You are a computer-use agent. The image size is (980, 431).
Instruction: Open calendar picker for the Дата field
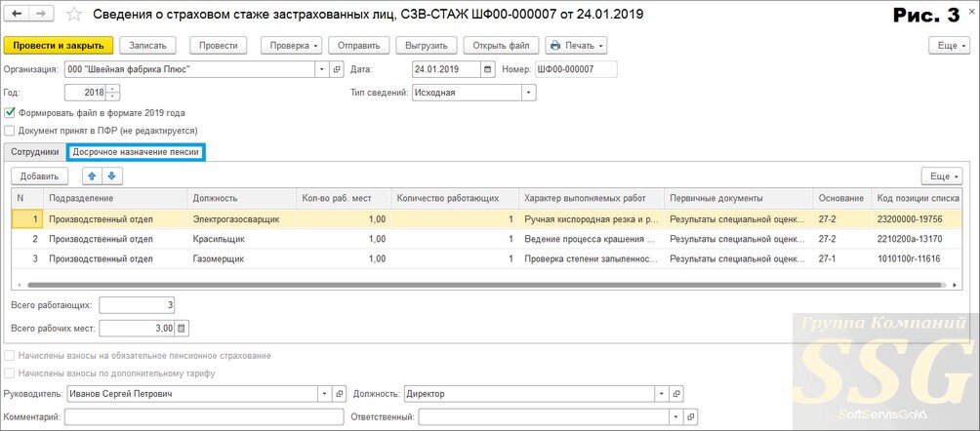tap(488, 69)
